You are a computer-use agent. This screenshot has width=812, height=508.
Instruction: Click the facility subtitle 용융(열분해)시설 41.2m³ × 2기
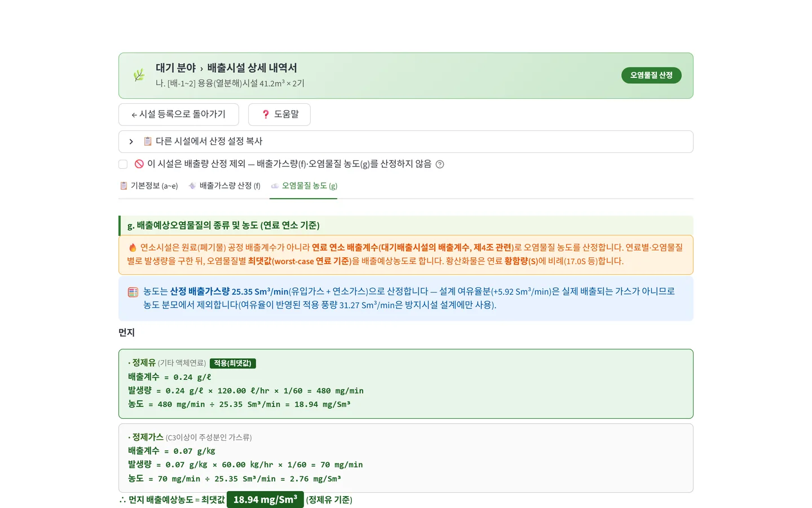pyautogui.click(x=230, y=84)
